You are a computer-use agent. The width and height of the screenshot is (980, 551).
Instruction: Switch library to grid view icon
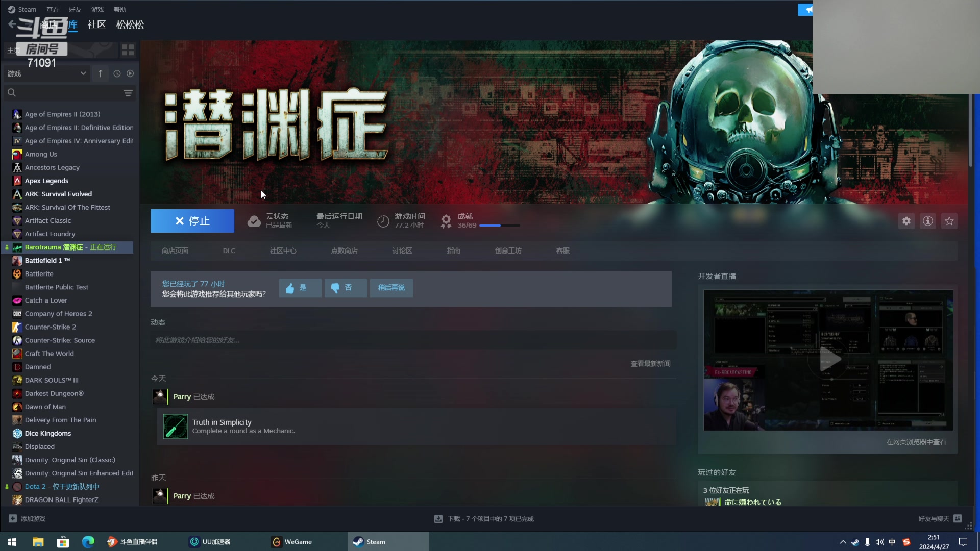point(128,49)
